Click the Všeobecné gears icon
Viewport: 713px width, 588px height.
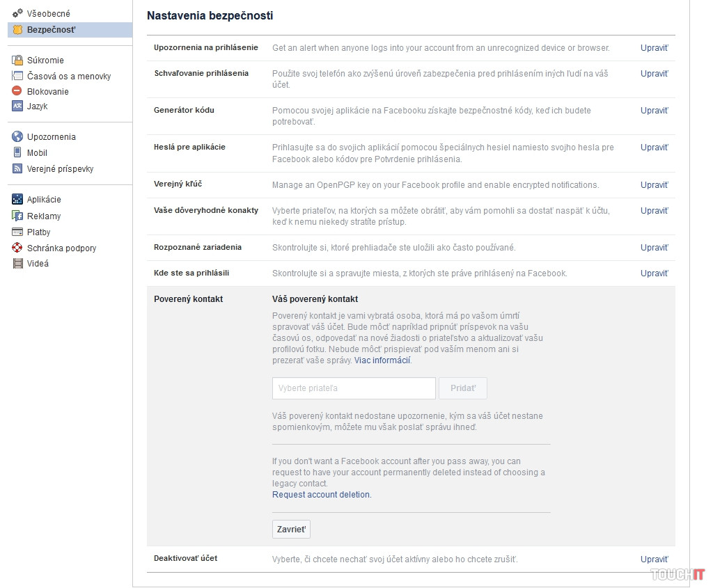(x=17, y=13)
